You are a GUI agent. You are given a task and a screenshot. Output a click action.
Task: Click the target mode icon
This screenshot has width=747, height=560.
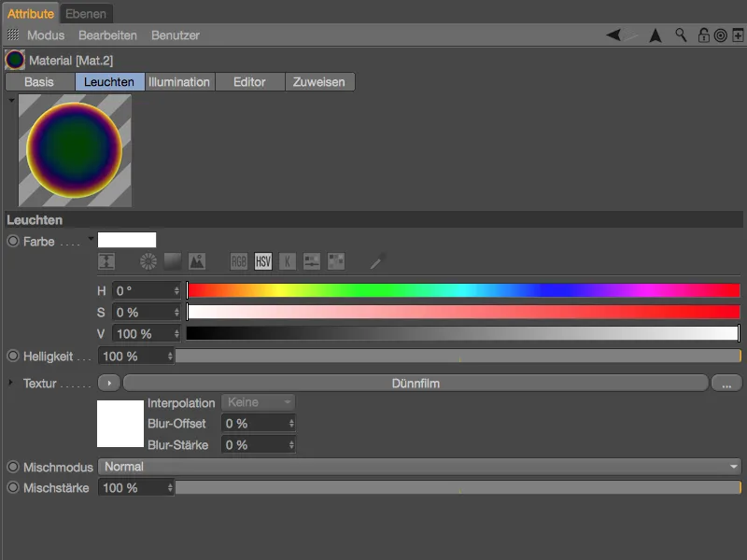721,35
